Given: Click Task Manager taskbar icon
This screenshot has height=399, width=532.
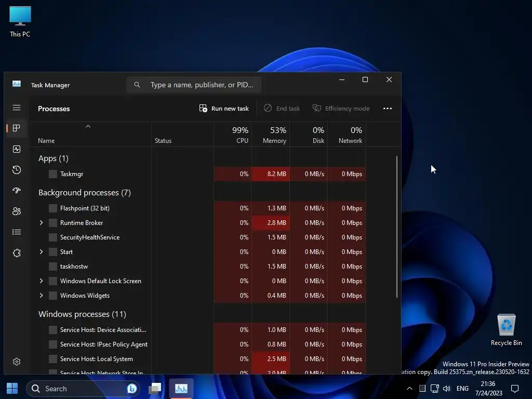Looking at the screenshot, I should (x=181, y=389).
